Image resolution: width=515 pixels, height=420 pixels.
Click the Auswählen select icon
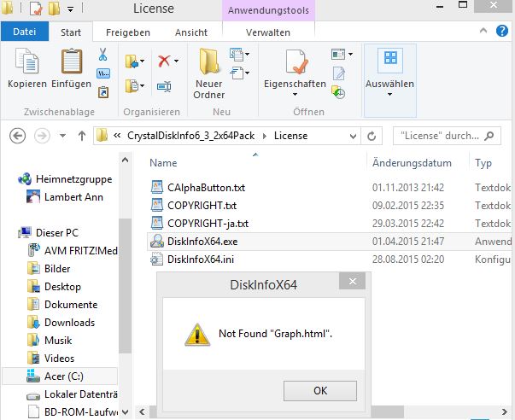[x=390, y=60]
